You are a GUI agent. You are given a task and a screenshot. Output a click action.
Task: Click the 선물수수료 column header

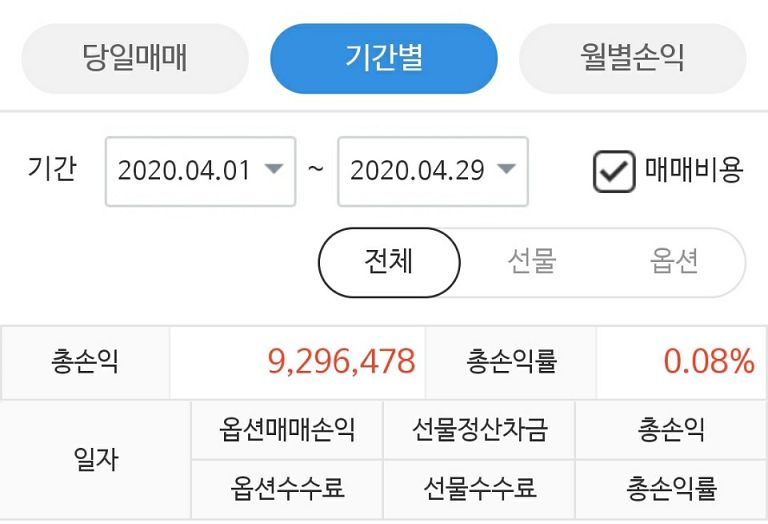(479, 488)
